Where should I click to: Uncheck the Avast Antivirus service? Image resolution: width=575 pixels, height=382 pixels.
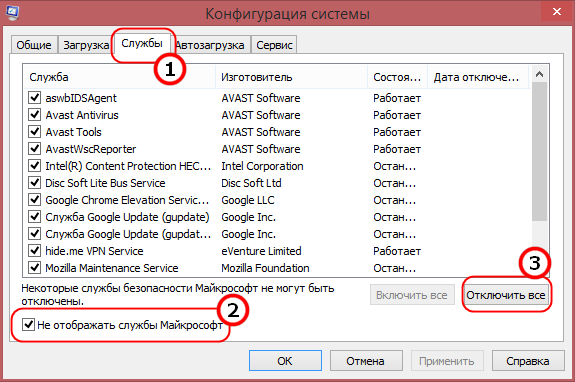(34, 115)
